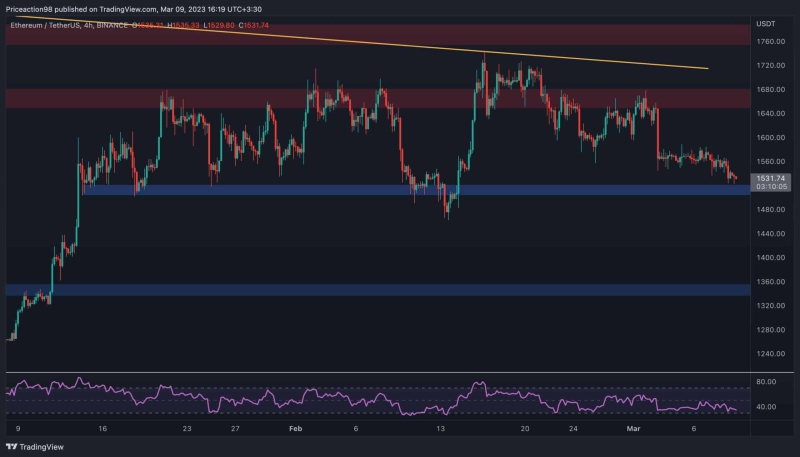800x457 pixels.
Task: Click the 1480.00 price axis label
Action: (x=770, y=209)
